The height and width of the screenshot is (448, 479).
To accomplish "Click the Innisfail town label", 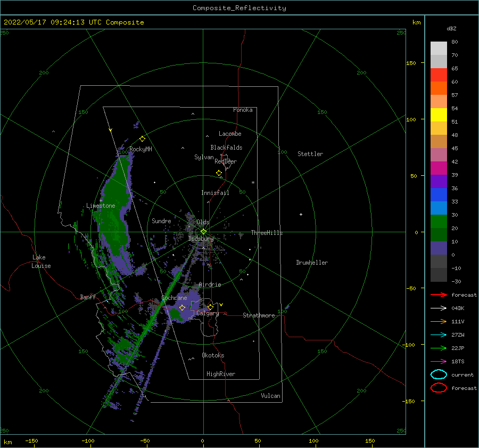I will (215, 193).
